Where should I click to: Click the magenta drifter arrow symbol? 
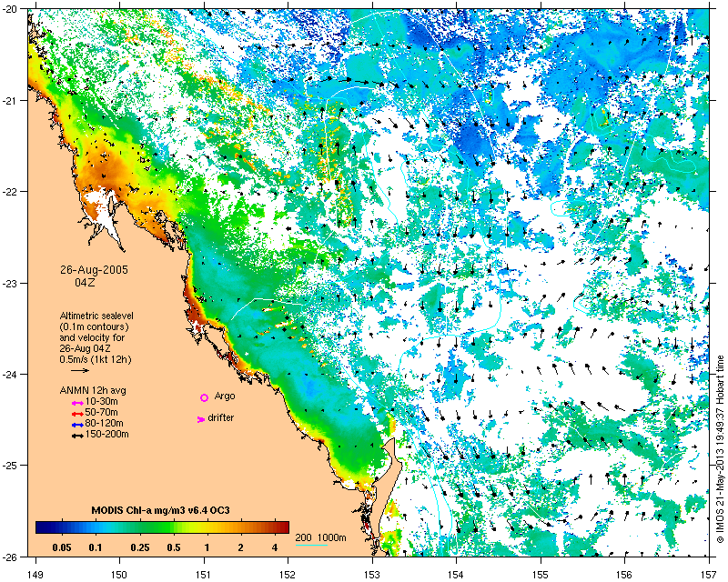pos(201,419)
